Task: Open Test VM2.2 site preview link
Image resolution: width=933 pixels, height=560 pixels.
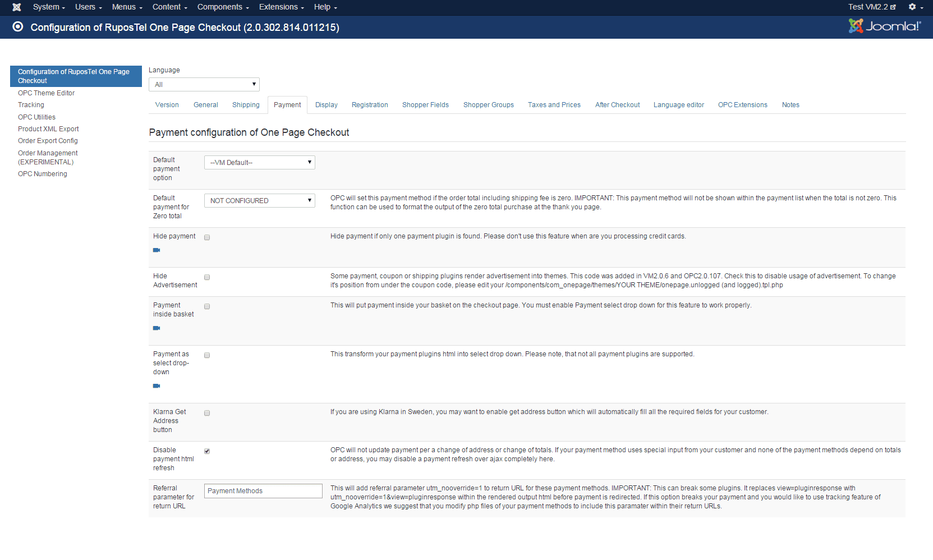Action: (871, 7)
